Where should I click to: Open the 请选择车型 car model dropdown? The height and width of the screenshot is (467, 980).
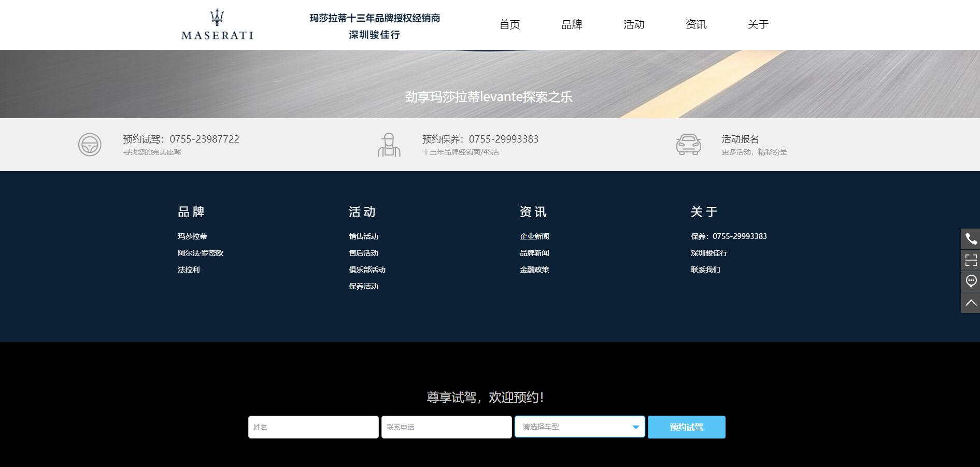[x=580, y=427]
